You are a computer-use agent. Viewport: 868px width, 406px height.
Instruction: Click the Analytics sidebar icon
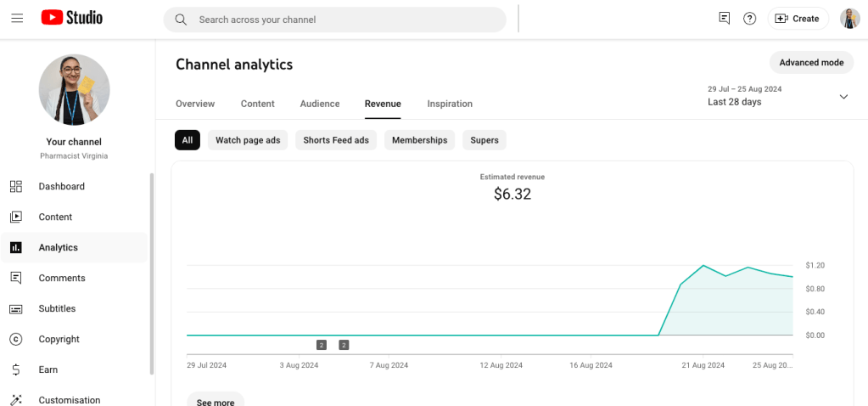coord(16,247)
